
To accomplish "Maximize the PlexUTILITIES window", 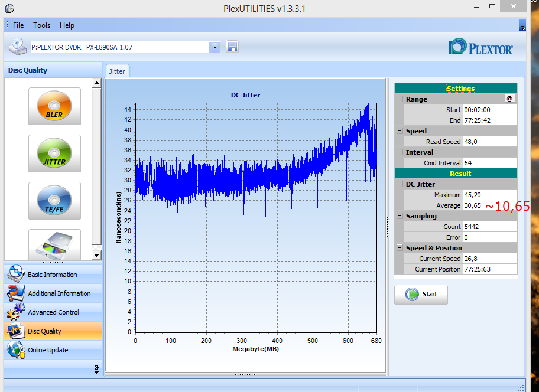I will point(492,6).
